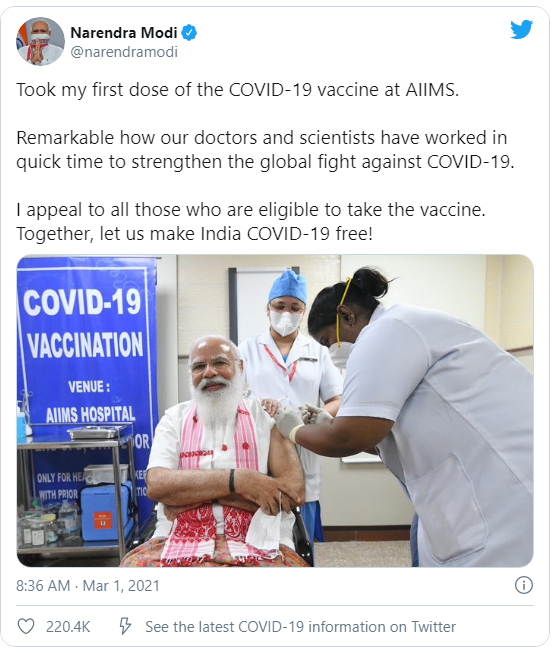Viewport: 554px width, 653px height.
Task: Click the blue verified badge
Action: tap(190, 32)
